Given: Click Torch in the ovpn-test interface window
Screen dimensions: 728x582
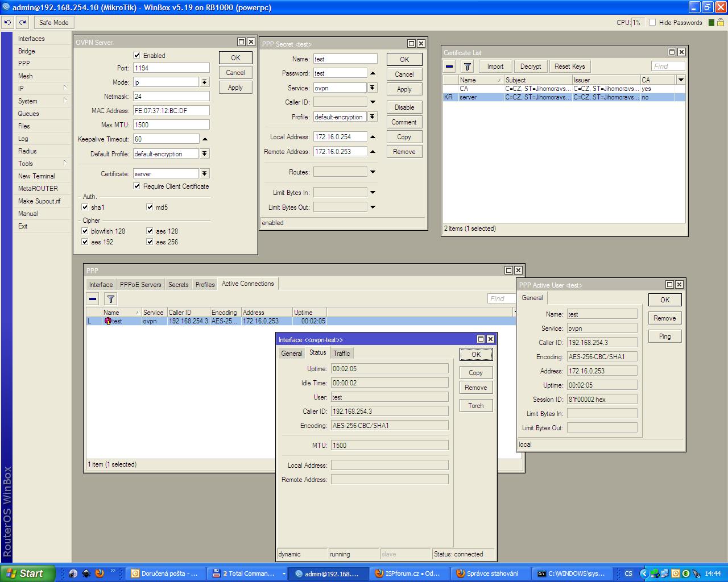Looking at the screenshot, I should tap(476, 406).
